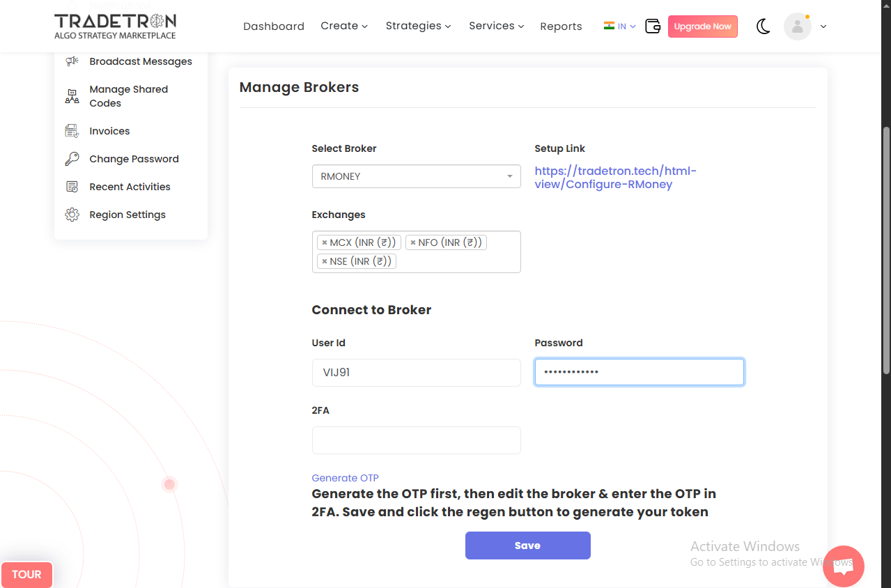Go to Manage Shared Codes
The height and width of the screenshot is (588, 891).
[x=129, y=96]
